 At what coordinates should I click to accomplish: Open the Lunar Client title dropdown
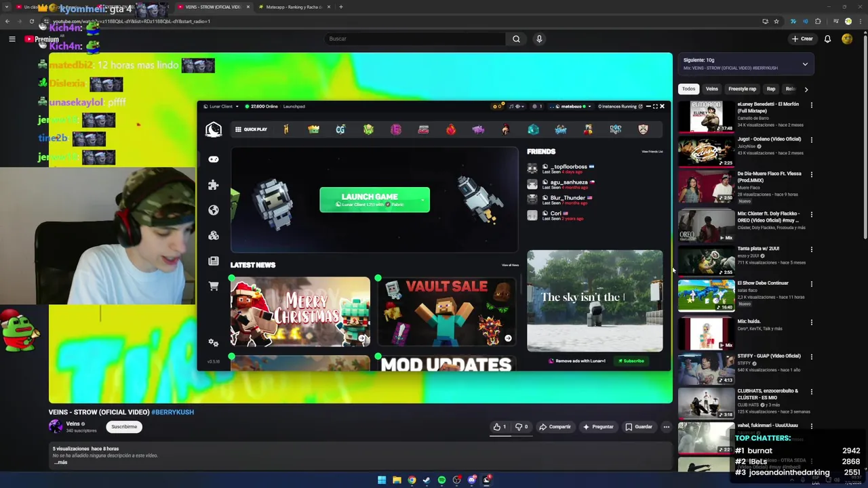[x=221, y=106]
